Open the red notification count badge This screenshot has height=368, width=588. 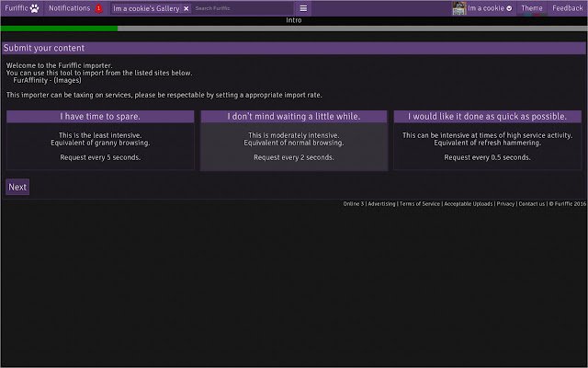98,8
